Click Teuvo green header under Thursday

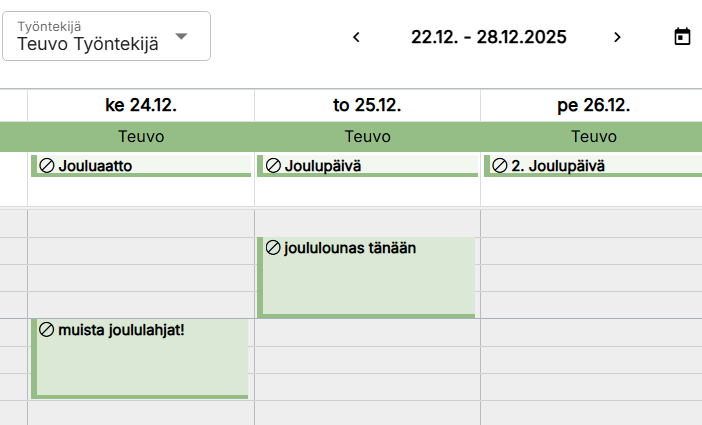click(367, 136)
